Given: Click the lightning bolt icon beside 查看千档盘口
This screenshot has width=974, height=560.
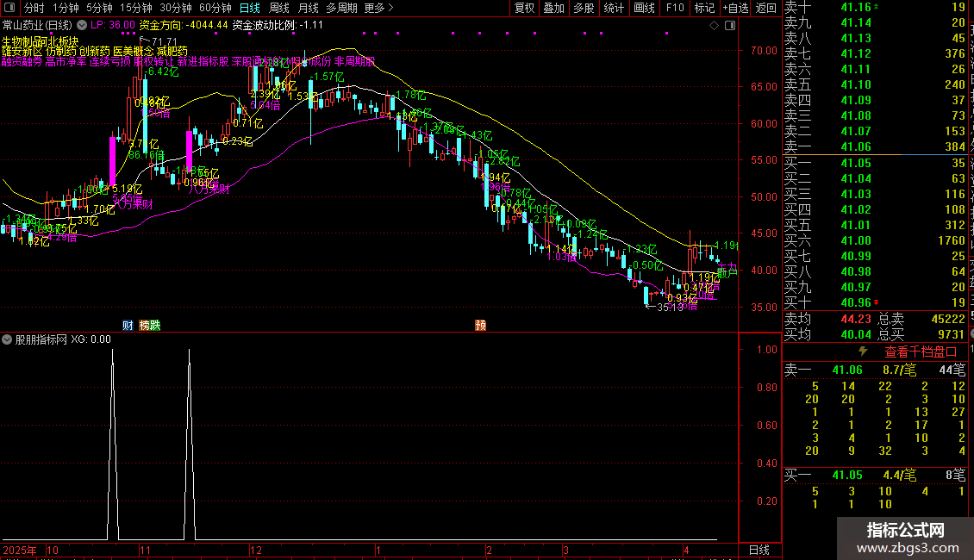Looking at the screenshot, I should coord(863,352).
